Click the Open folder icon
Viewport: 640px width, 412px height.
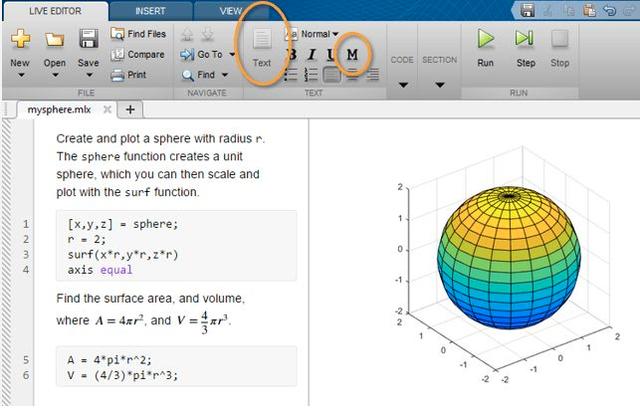[x=54, y=40]
